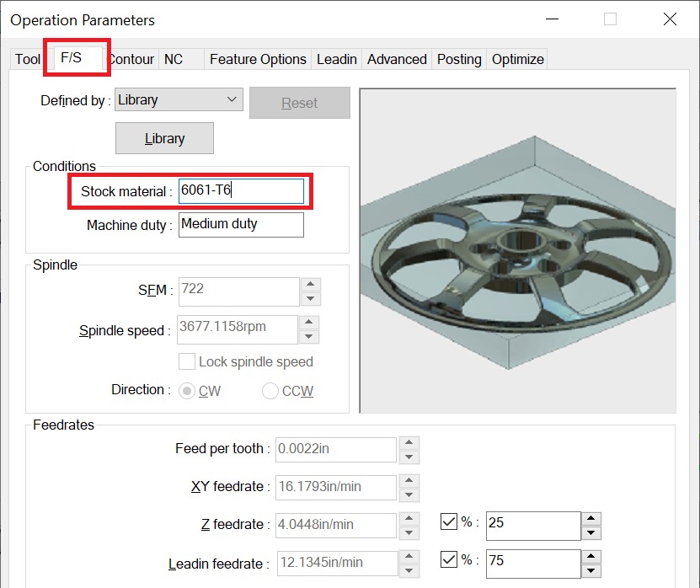Decrease Leadin percent down arrow
The image size is (700, 588).
coord(591,571)
